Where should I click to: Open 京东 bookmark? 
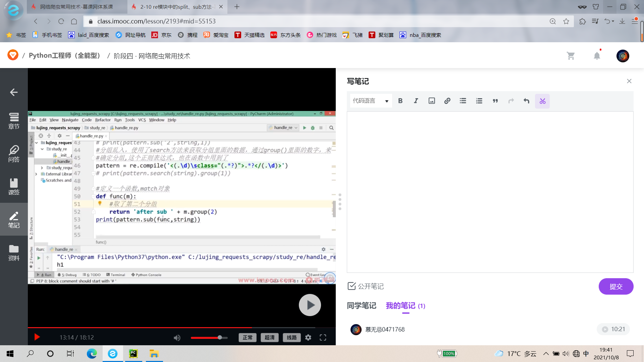coord(162,35)
